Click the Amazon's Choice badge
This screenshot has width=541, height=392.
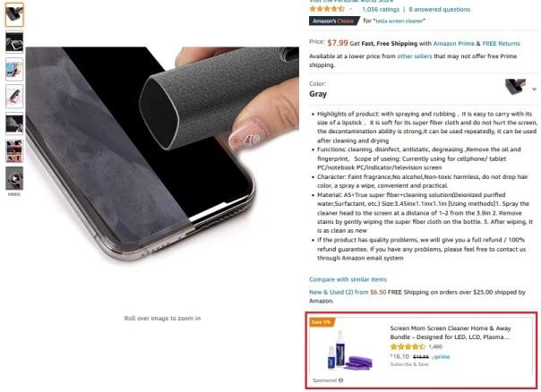334,21
